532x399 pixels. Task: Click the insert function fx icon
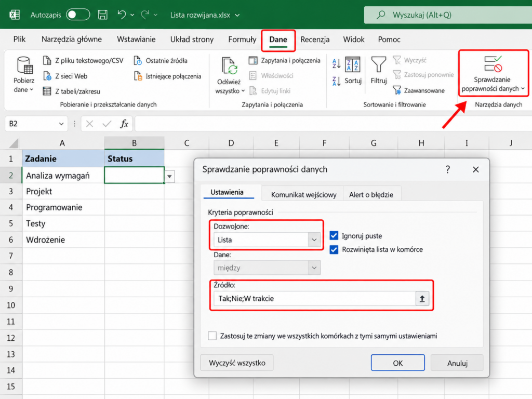[124, 124]
